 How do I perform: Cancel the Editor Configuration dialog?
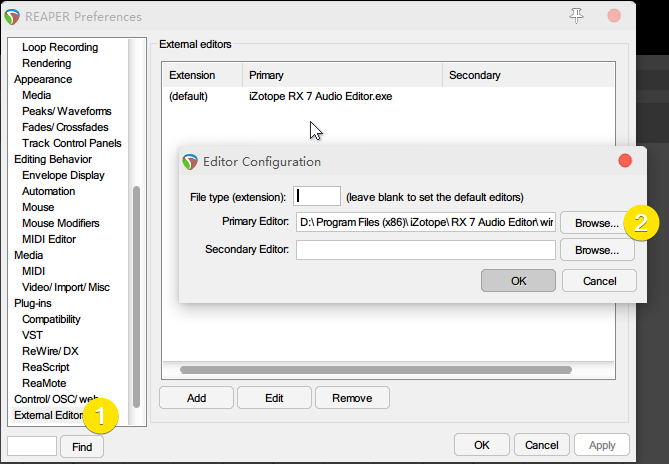(x=599, y=281)
